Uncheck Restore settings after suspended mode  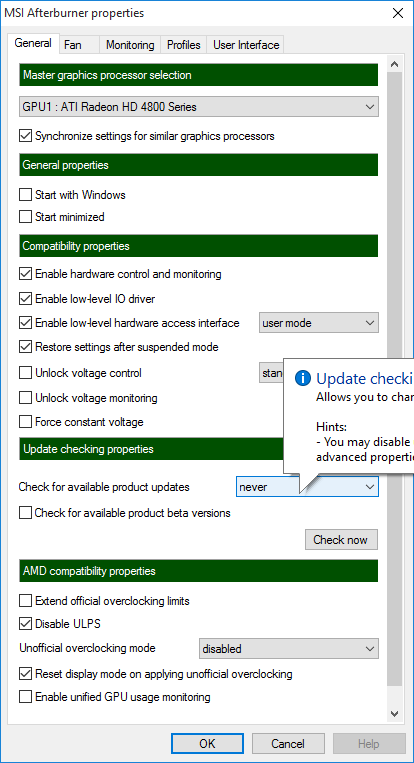pyautogui.click(x=25, y=347)
